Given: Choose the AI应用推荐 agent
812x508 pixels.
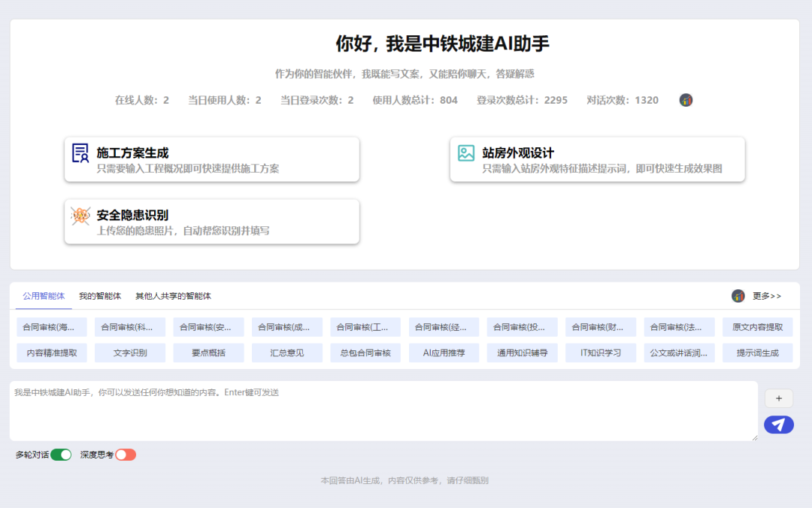Looking at the screenshot, I should [444, 352].
